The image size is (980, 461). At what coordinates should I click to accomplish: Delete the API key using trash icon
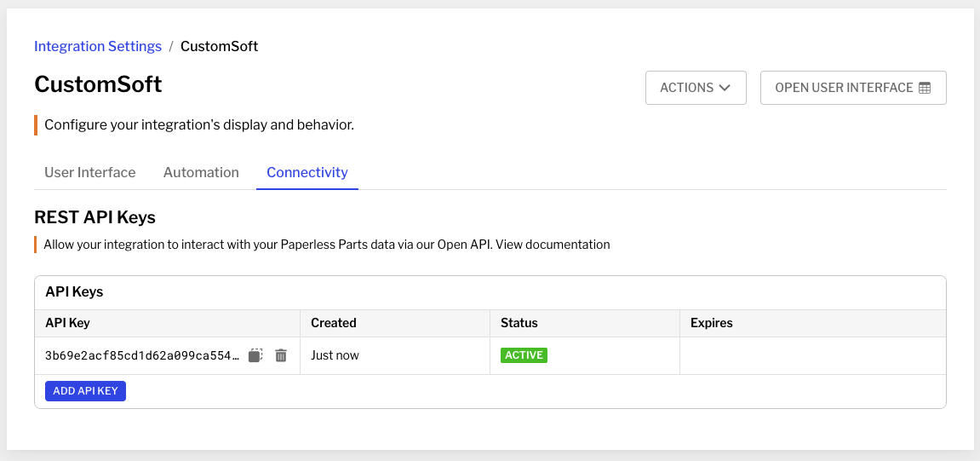point(281,355)
